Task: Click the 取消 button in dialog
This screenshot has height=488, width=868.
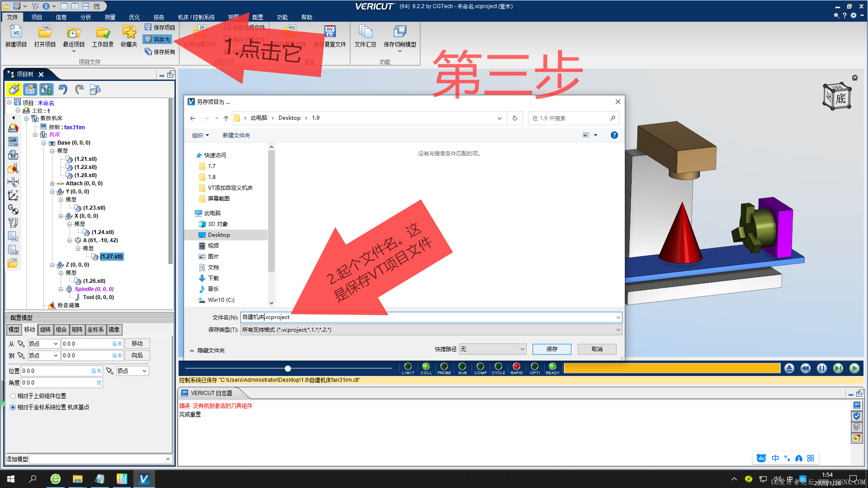Action: pos(597,349)
